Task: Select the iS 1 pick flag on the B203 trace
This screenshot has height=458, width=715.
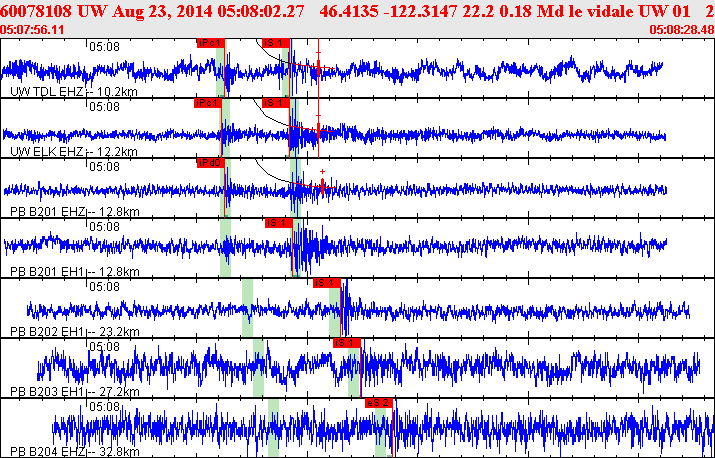Action: click(x=347, y=343)
